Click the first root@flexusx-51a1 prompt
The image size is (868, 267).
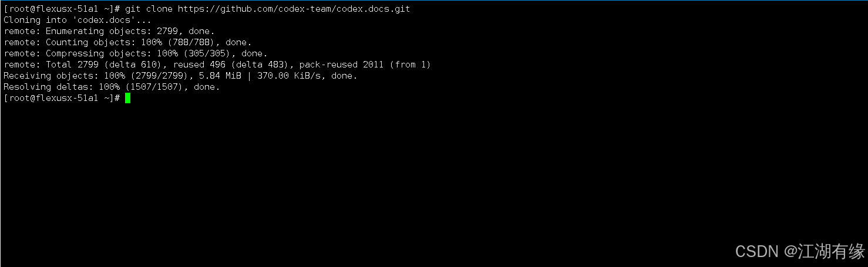(62, 9)
